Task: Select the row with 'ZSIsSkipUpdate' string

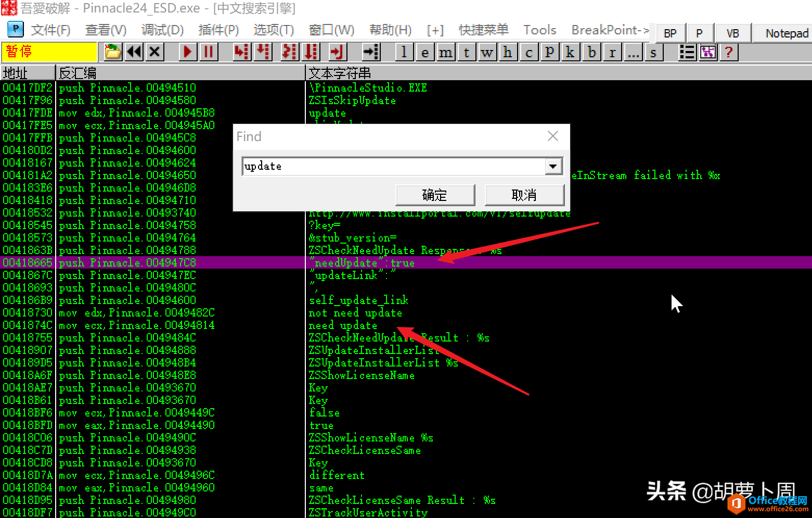Action: coord(406,100)
